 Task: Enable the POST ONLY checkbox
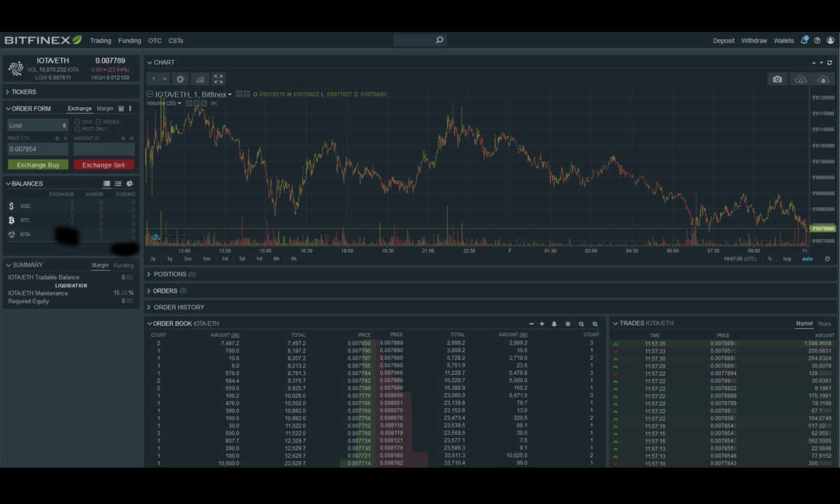click(x=77, y=129)
